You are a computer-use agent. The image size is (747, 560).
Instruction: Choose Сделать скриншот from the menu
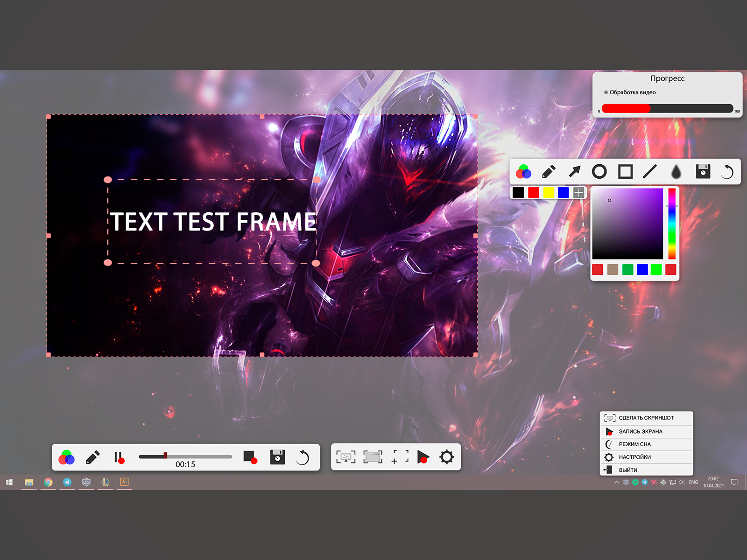click(647, 418)
